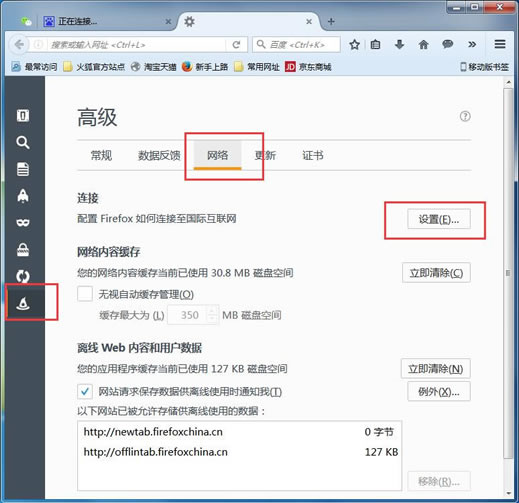
Task: Open Advanced preferences wizard hat icon
Action: [23, 303]
